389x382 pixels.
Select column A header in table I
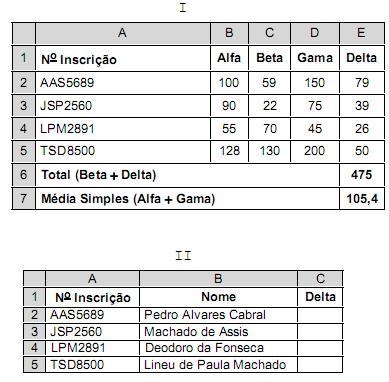tap(123, 33)
